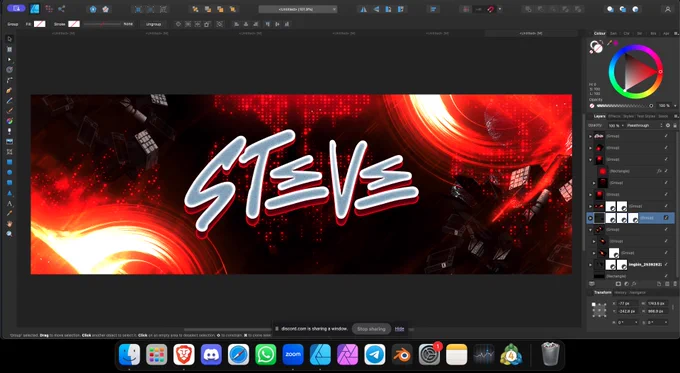The width and height of the screenshot is (680, 373).
Task: Expand the imgbin layer
Action: coord(590,264)
